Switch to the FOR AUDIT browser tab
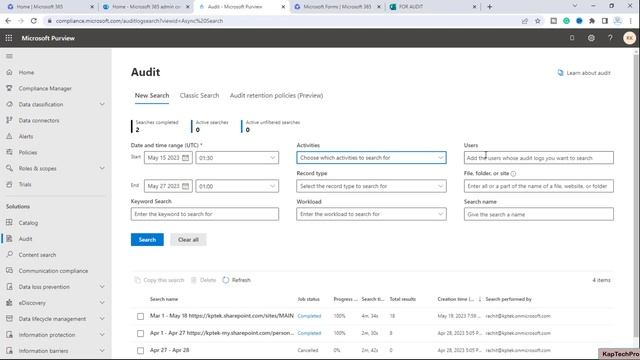Screen dimensions: 640x360 coord(433,7)
